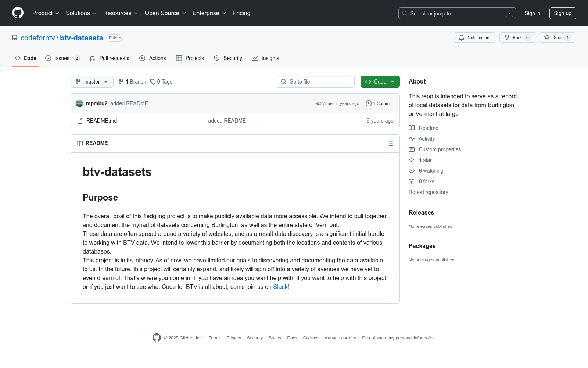This screenshot has height=368, width=588.
Task: Expand the Open Source menu
Action: tap(165, 13)
